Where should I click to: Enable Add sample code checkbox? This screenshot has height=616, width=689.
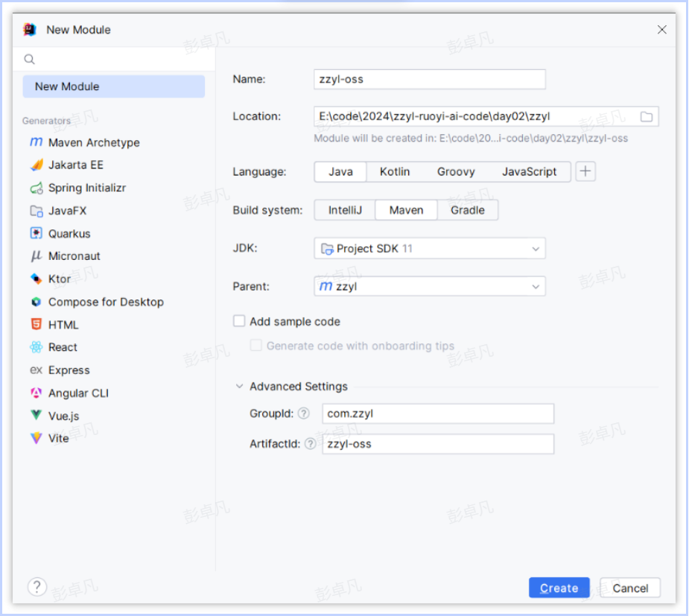[x=239, y=321]
